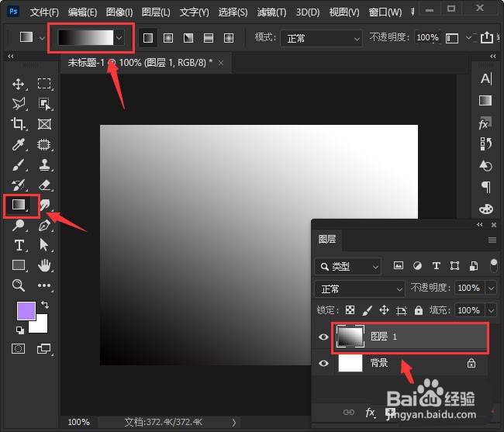Open the tool preset picker arrow

click(42, 38)
